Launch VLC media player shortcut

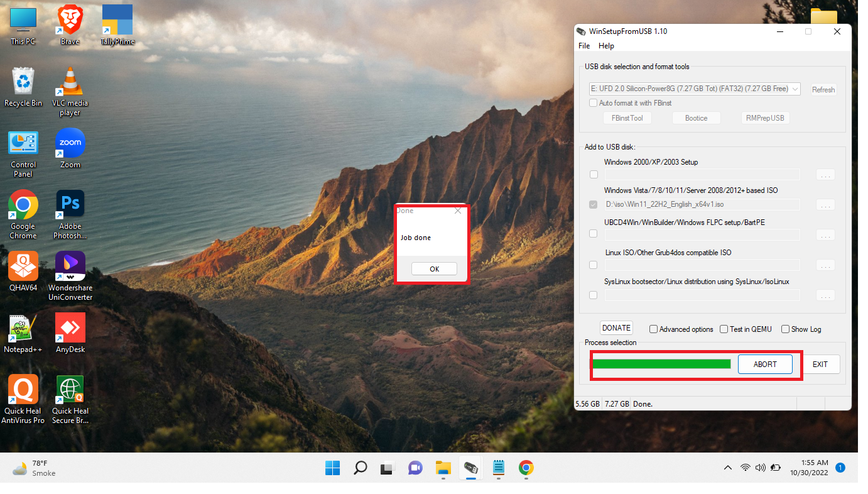pyautogui.click(x=70, y=92)
